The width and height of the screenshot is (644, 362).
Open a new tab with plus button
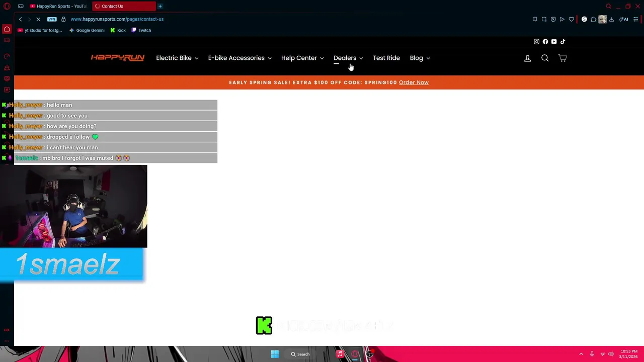coord(160,6)
